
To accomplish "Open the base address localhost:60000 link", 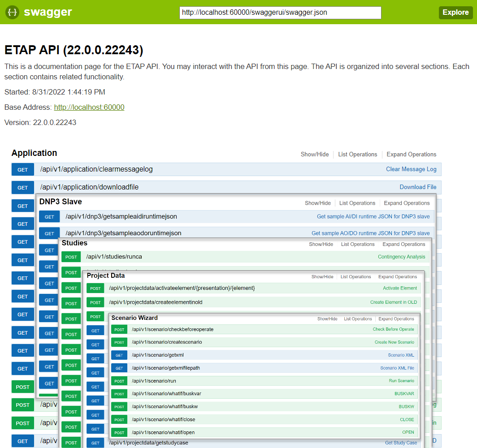I will point(89,107).
